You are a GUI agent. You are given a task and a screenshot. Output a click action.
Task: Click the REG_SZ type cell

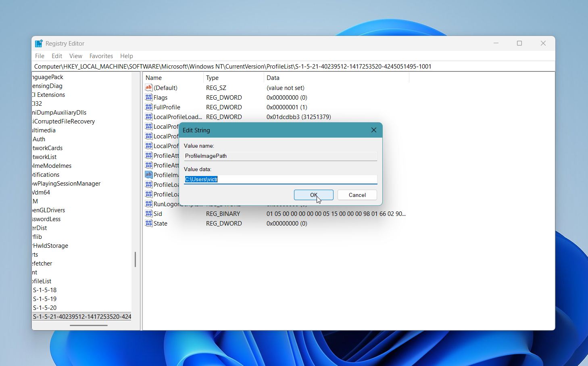216,88
